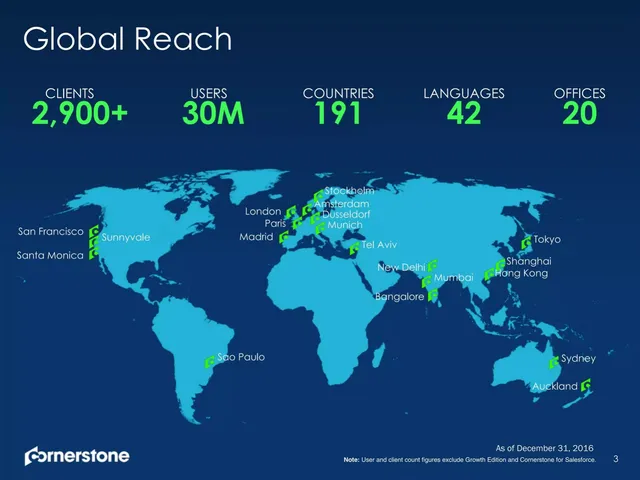This screenshot has height=480, width=640.
Task: Click the London office marker icon
Action: 291,212
